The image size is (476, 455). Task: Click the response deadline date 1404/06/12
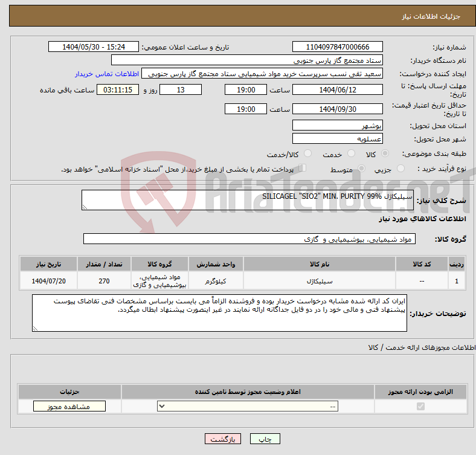(x=337, y=89)
